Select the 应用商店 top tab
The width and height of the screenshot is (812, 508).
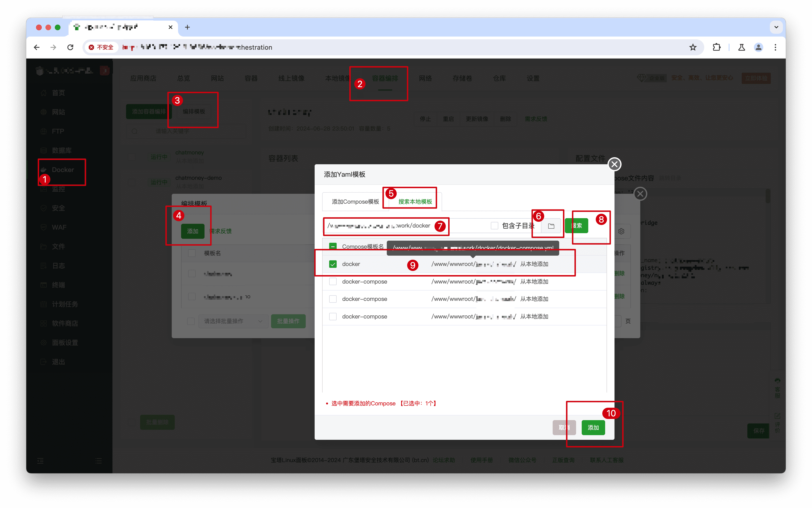point(143,78)
